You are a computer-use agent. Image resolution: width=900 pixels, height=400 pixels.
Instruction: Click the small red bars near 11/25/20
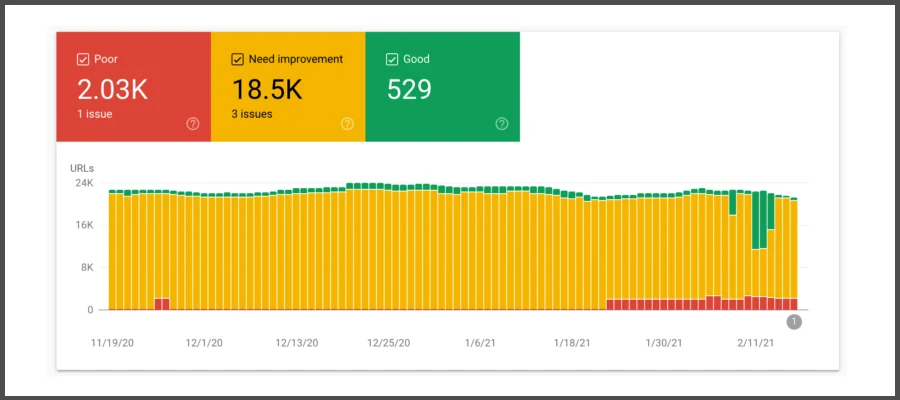[x=162, y=304]
